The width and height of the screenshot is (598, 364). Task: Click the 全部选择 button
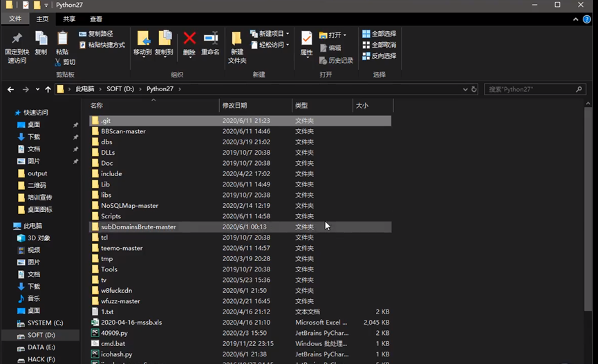click(x=379, y=33)
